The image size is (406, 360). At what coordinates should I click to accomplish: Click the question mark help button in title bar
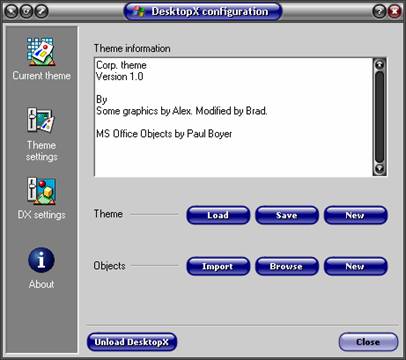(x=379, y=12)
